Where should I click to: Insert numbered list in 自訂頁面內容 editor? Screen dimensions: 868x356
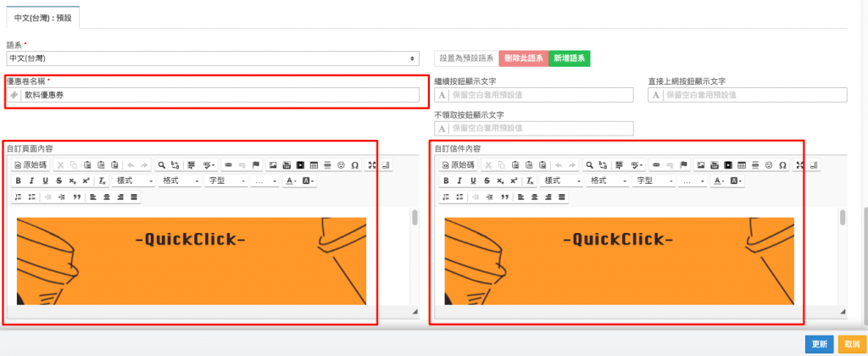(19, 197)
